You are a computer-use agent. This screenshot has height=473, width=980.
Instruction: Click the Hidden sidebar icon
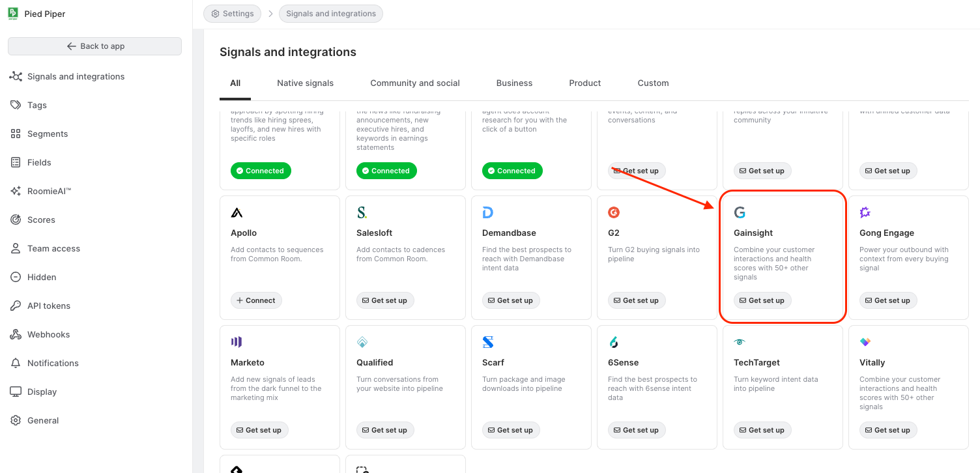tap(16, 277)
